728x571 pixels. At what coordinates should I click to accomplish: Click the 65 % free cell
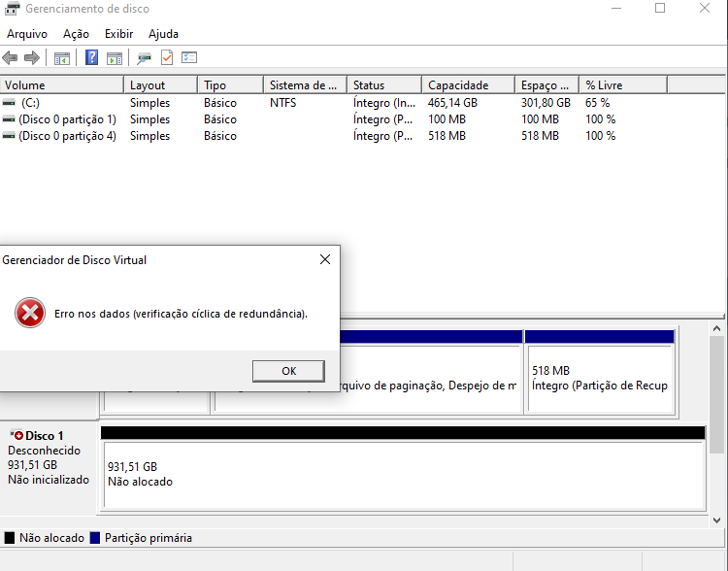point(597,103)
